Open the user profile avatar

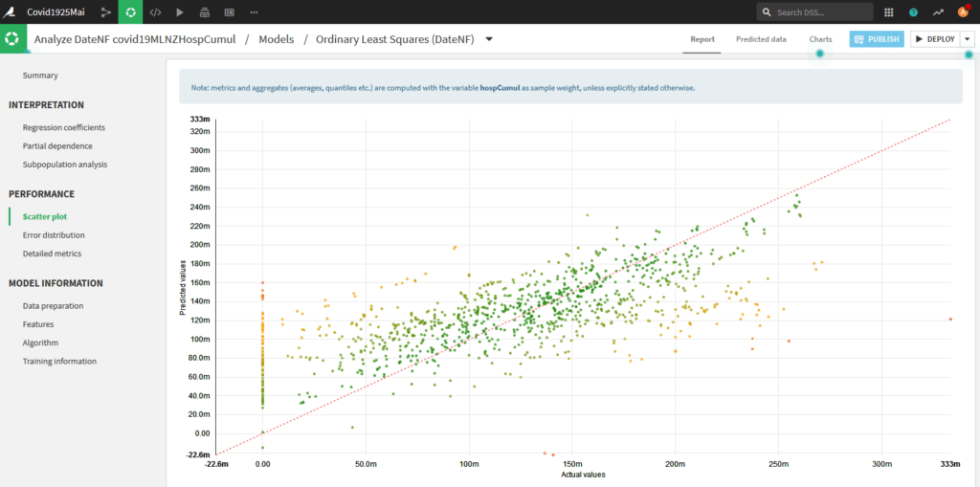tap(963, 11)
